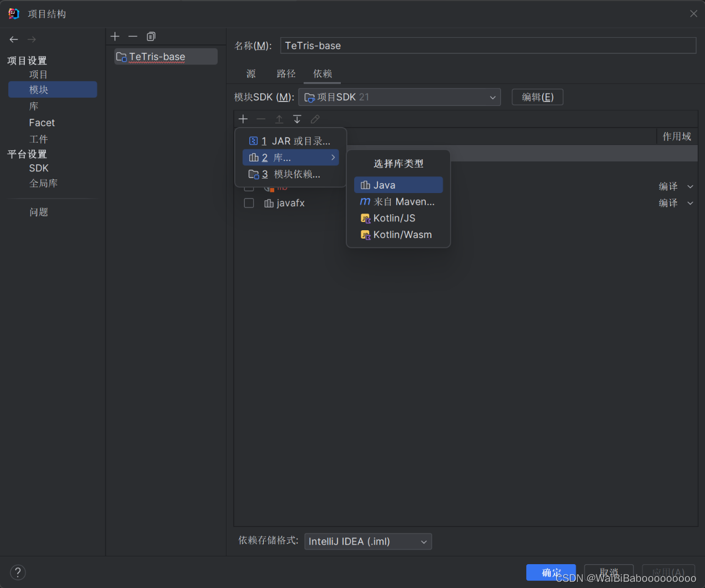Open help via the question mark icon
The image size is (705, 588).
click(18, 572)
